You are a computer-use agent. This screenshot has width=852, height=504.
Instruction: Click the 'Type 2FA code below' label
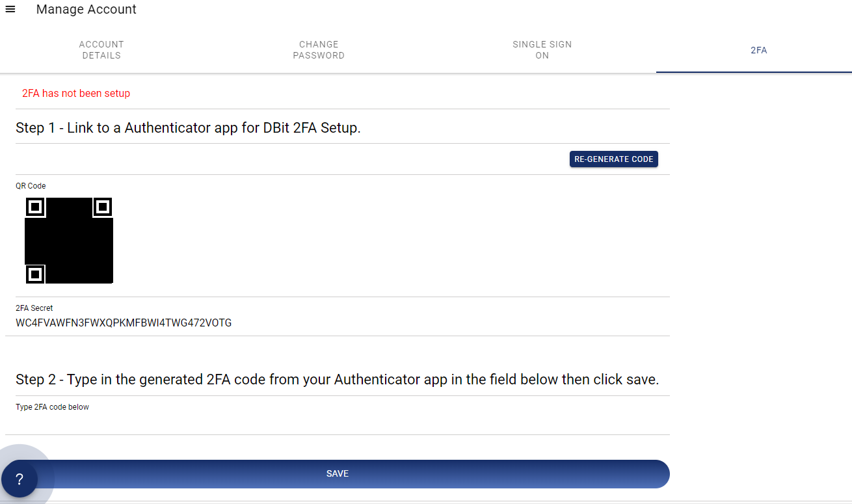[52, 407]
